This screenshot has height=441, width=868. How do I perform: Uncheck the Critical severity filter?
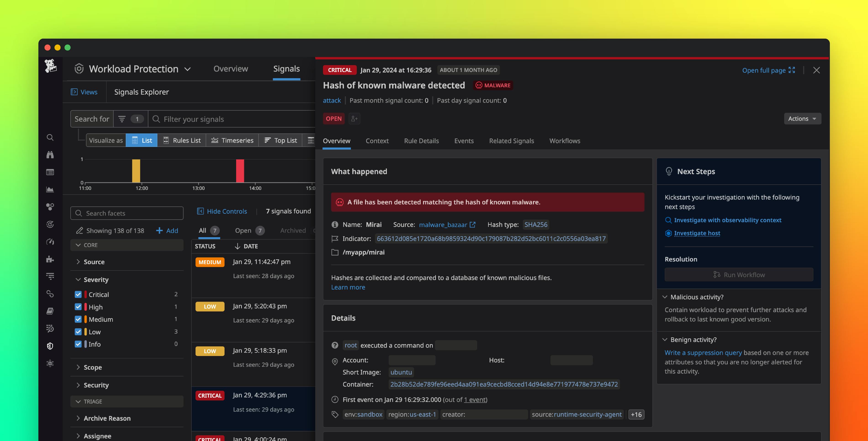78,294
